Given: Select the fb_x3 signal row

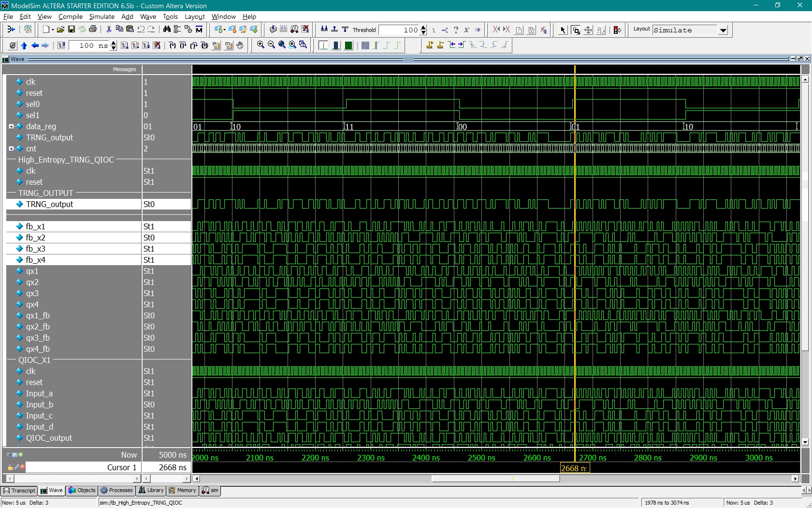Looking at the screenshot, I should click(36, 249).
